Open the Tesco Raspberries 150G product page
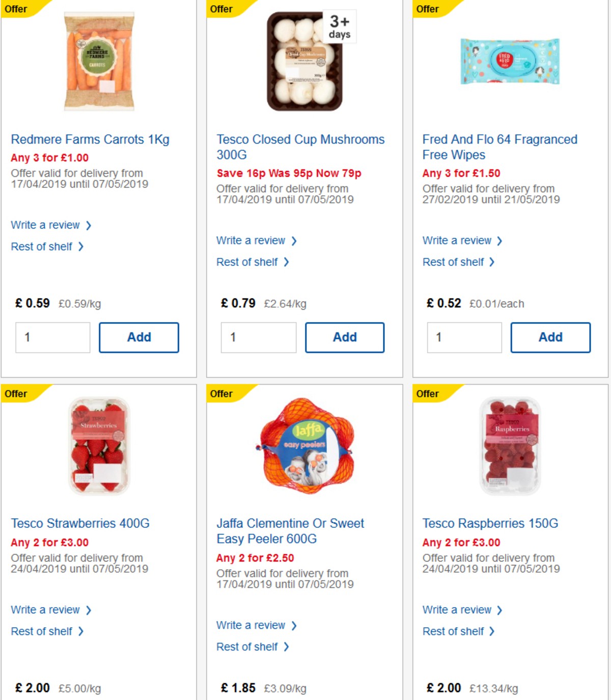Image resolution: width=611 pixels, height=700 pixels. (x=490, y=523)
